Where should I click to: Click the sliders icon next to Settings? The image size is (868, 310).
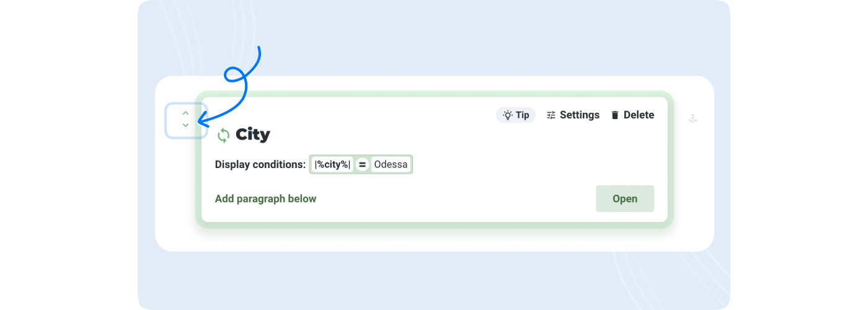(551, 115)
